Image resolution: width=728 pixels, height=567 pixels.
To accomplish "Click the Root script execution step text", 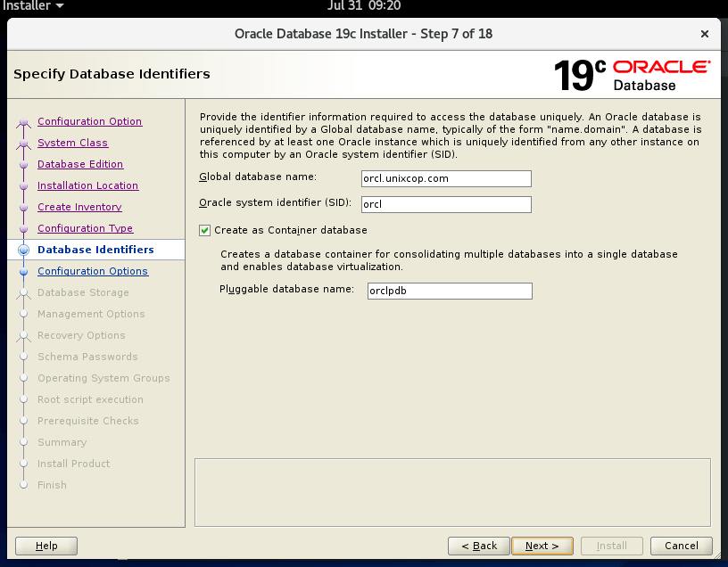I will [x=90, y=399].
